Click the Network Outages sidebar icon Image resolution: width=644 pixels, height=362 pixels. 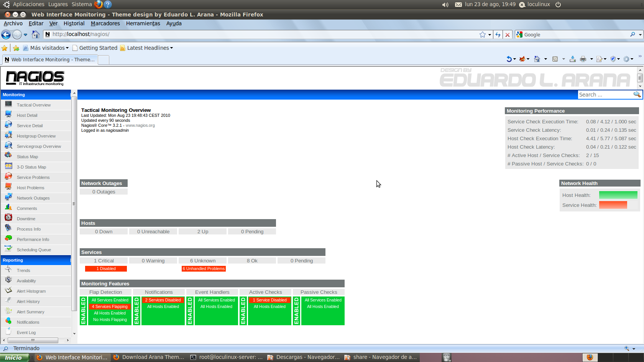pos(8,197)
